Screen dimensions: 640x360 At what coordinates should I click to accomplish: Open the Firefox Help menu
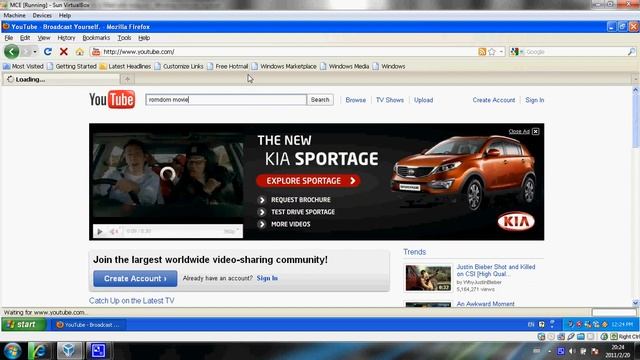tap(144, 38)
